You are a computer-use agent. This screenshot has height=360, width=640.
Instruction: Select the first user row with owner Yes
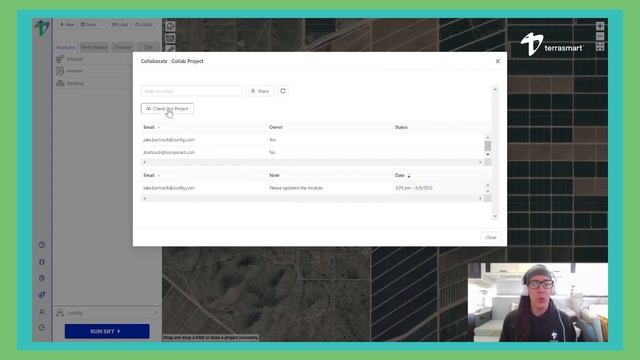tap(312, 140)
